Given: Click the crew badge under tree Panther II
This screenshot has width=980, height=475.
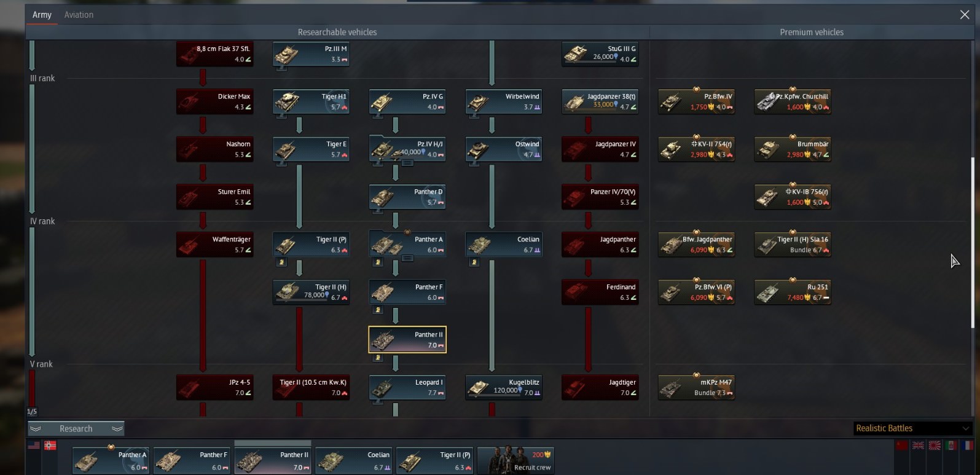Looking at the screenshot, I should 378,358.
